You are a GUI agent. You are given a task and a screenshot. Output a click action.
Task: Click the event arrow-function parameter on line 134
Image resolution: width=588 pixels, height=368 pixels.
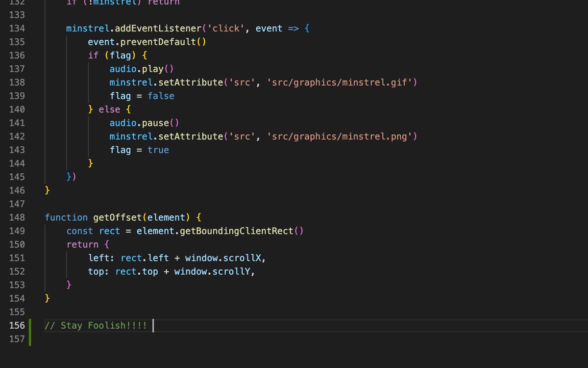tap(269, 28)
